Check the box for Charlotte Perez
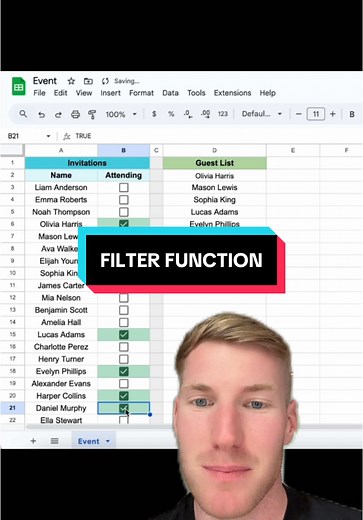The image size is (363, 520). 124,347
